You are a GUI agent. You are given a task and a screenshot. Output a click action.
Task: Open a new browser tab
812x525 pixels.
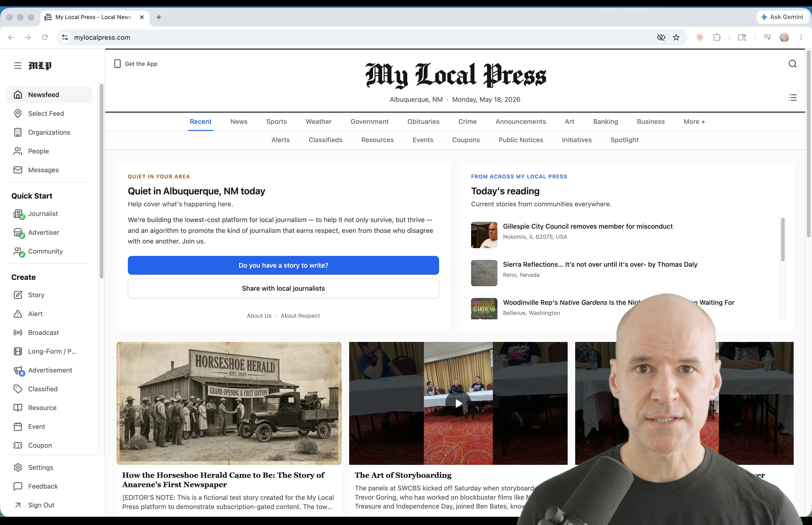coord(159,17)
